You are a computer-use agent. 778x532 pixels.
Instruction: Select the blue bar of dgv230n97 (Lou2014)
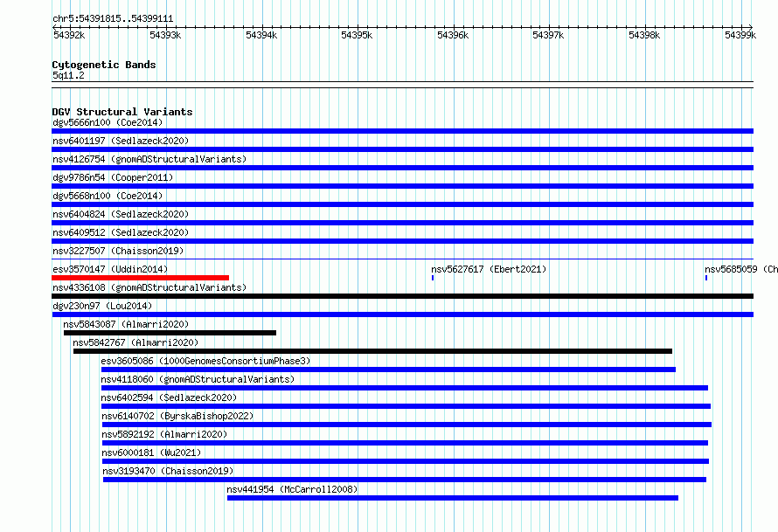pyautogui.click(x=402, y=314)
